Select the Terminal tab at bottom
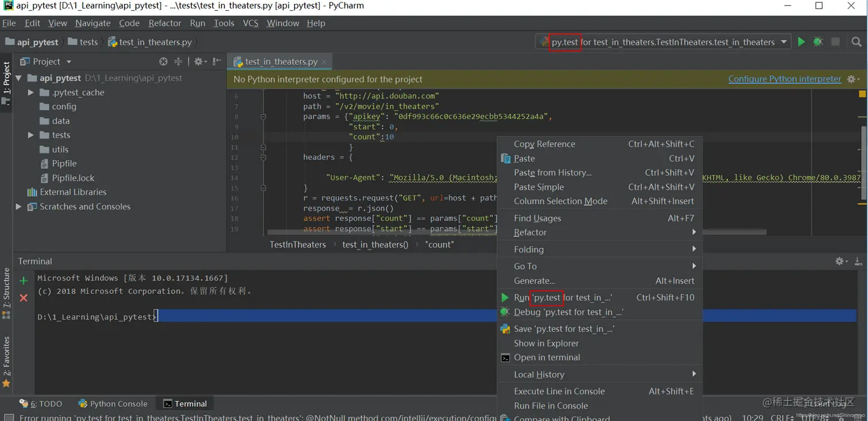868x421 pixels. (185, 404)
